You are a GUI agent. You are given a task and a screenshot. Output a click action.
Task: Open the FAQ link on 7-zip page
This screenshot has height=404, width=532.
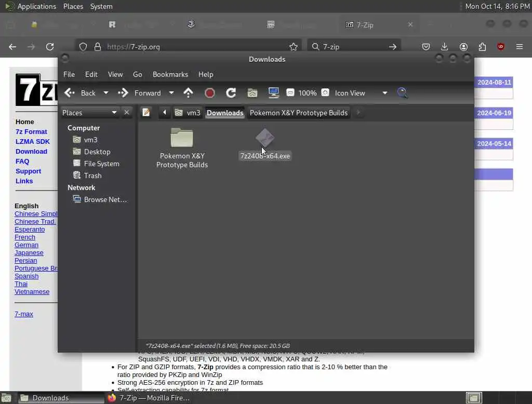(22, 161)
